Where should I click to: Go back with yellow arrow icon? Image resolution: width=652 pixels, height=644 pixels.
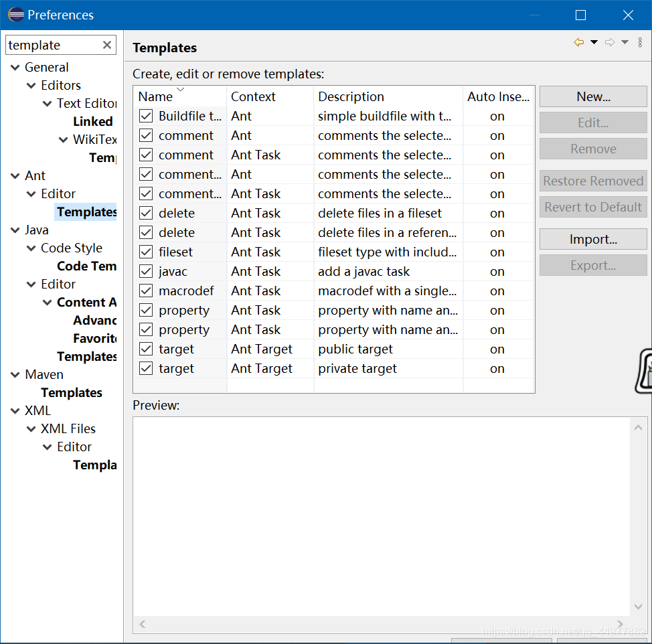point(578,42)
